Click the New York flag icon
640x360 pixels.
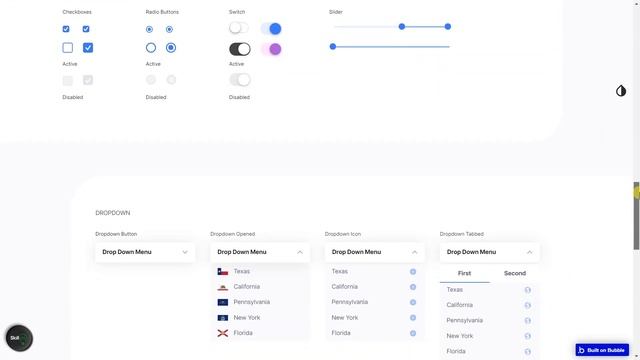(x=222, y=318)
